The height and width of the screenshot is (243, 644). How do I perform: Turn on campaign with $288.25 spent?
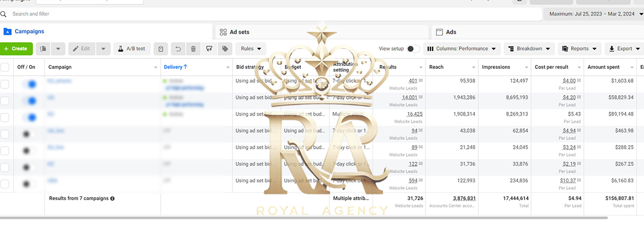click(29, 151)
